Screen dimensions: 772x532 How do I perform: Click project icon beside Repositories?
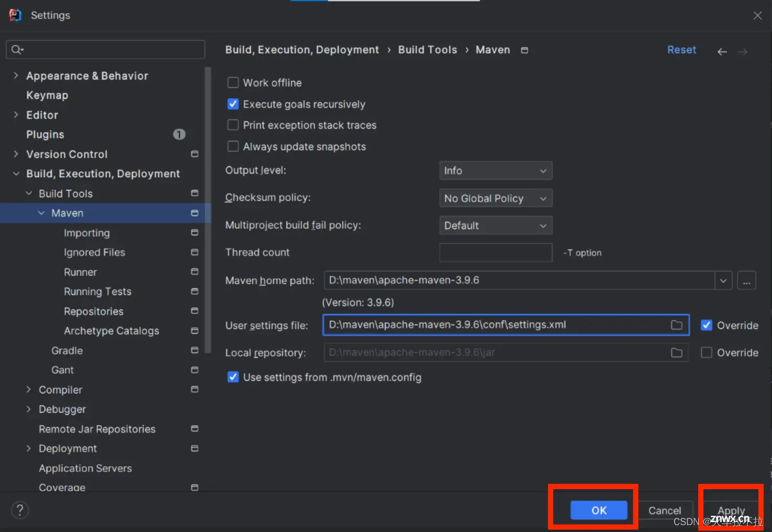pyautogui.click(x=195, y=311)
